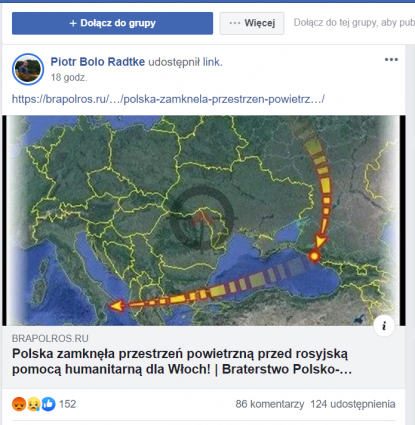The image size is (415, 425).
Task: Click the "18 godz." post timestamp
Action: pos(69,78)
